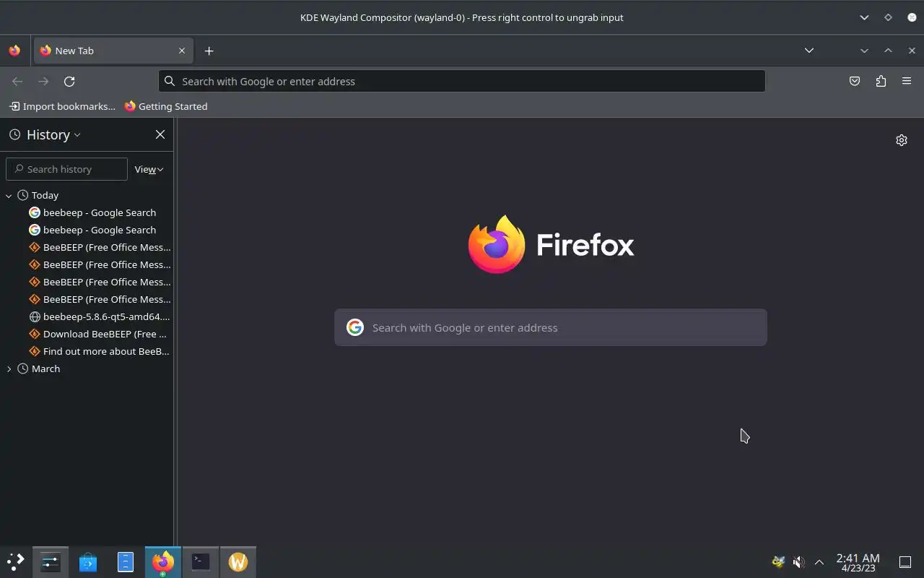Click the Save to Pocket icon

(x=855, y=81)
